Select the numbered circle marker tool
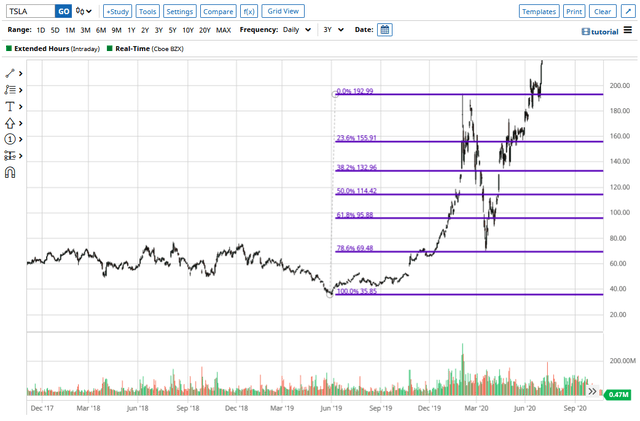Viewport: 640px width, 421px height. 10,139
